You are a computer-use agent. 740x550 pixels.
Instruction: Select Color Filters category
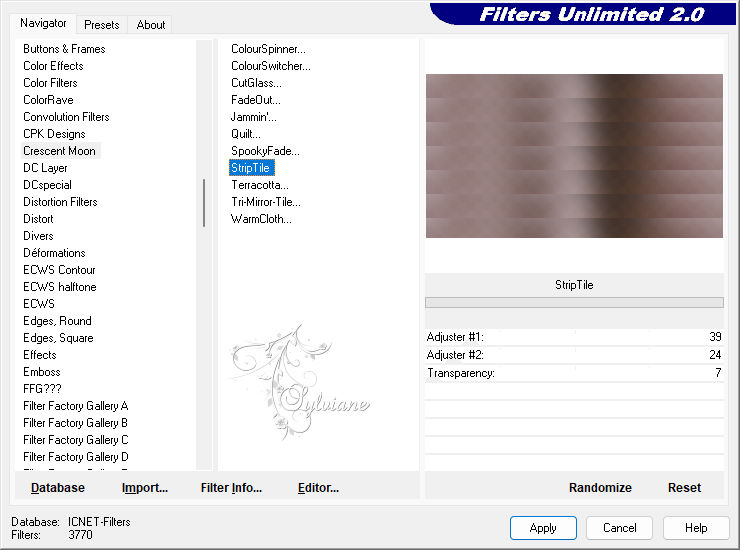pyautogui.click(x=50, y=83)
